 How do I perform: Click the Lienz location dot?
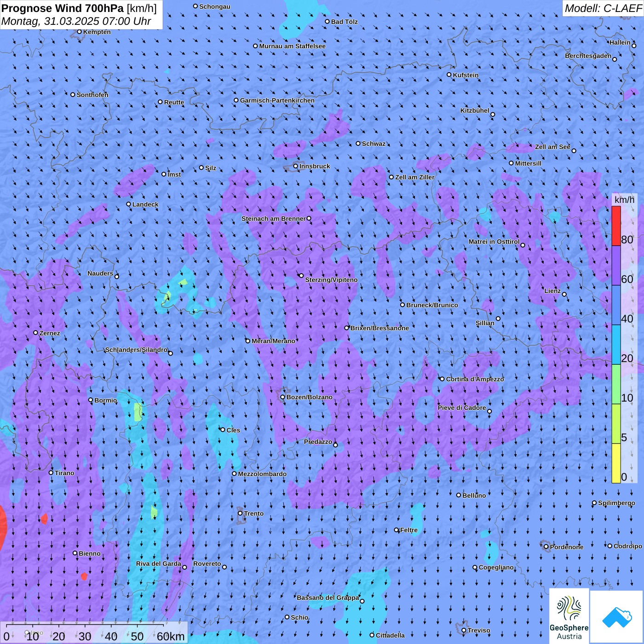coord(564,294)
